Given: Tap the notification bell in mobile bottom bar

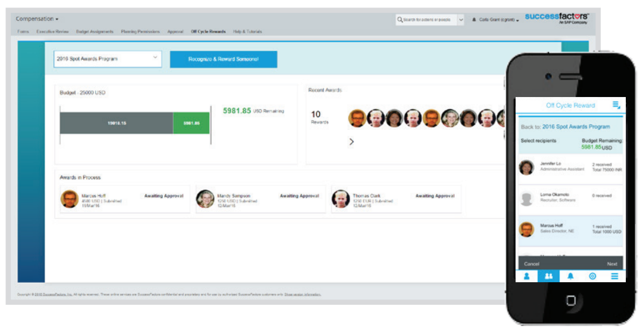Looking at the screenshot, I should (x=571, y=276).
